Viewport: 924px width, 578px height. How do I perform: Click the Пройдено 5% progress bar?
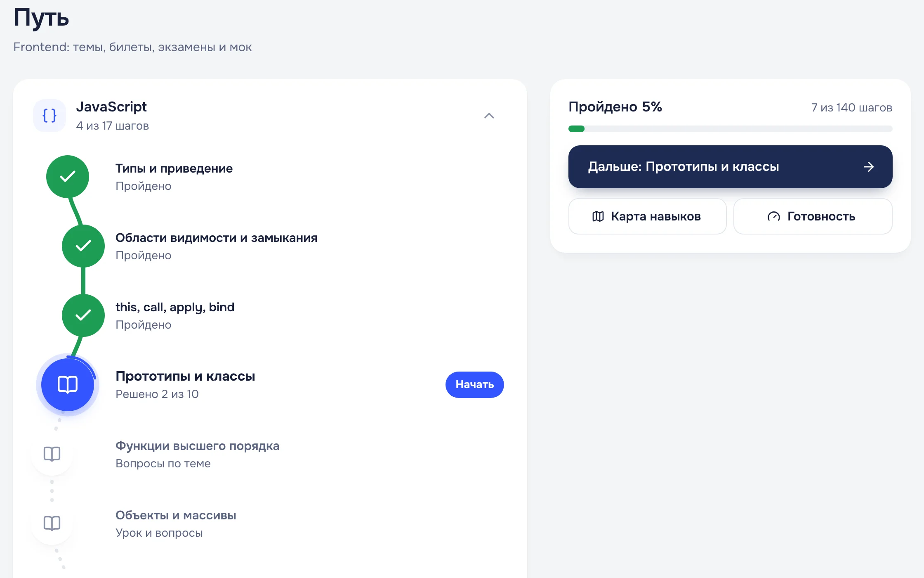click(730, 129)
